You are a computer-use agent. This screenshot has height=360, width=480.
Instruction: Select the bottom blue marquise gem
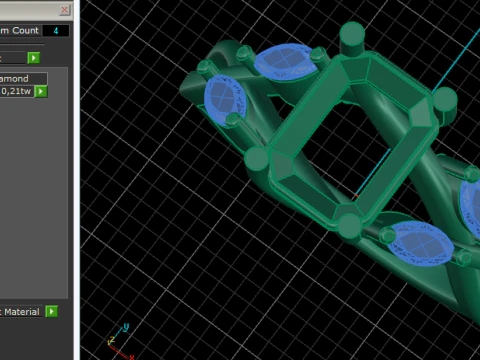[420, 243]
